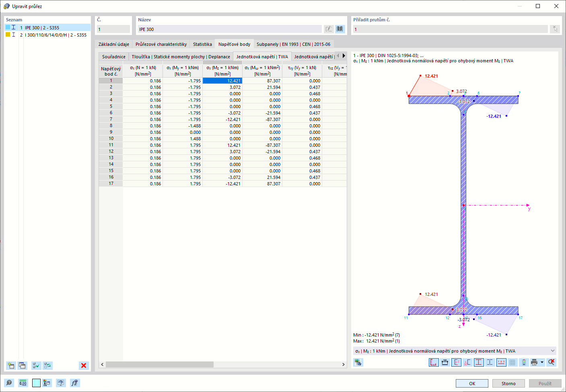566x392 pixels.
Task: Close the Upravit průřez dialog
Action: click(556, 6)
